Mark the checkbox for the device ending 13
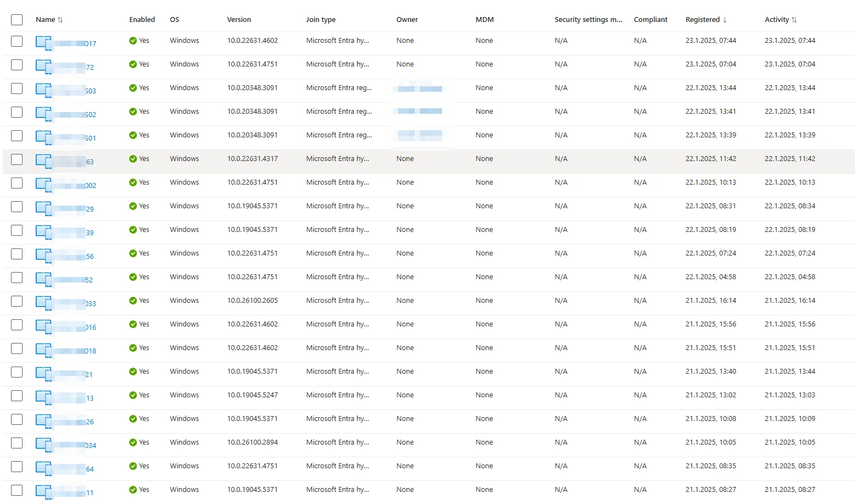Screen dimensions: 855x504 coord(17,396)
